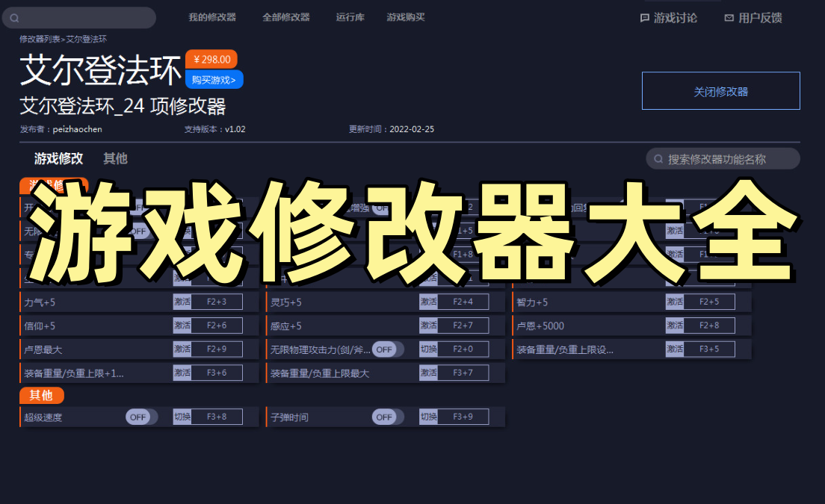Image resolution: width=825 pixels, height=504 pixels.
Task: Click 激活 button for 装备重量/负重上限+1...
Action: (x=182, y=373)
